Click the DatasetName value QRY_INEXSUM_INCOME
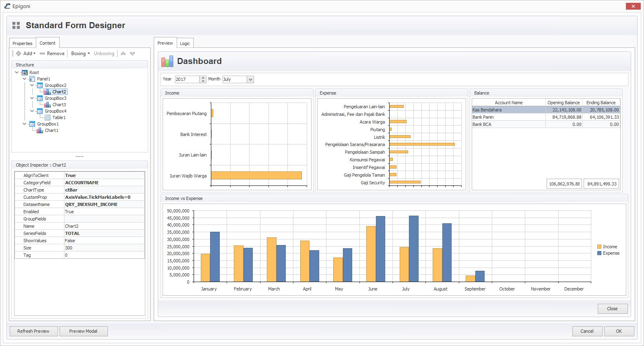Image resolution: width=644 pixels, height=346 pixels. (104, 204)
